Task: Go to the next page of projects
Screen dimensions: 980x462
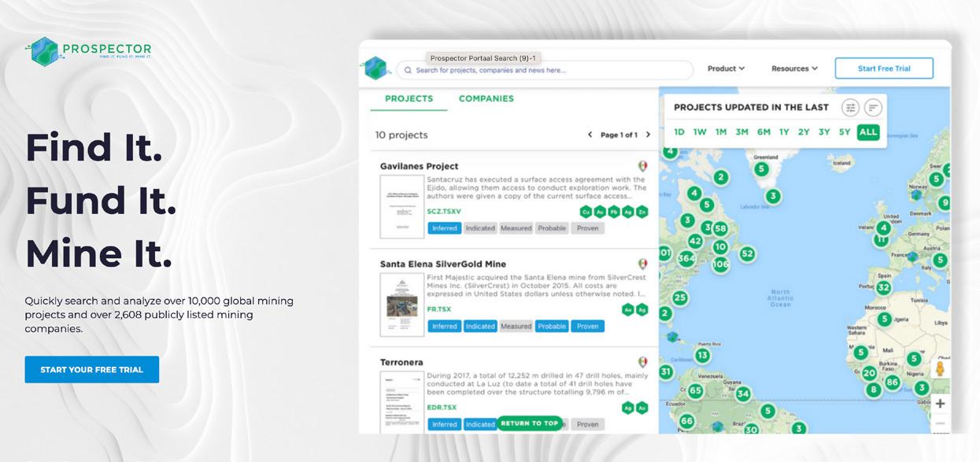Action: pos(648,135)
